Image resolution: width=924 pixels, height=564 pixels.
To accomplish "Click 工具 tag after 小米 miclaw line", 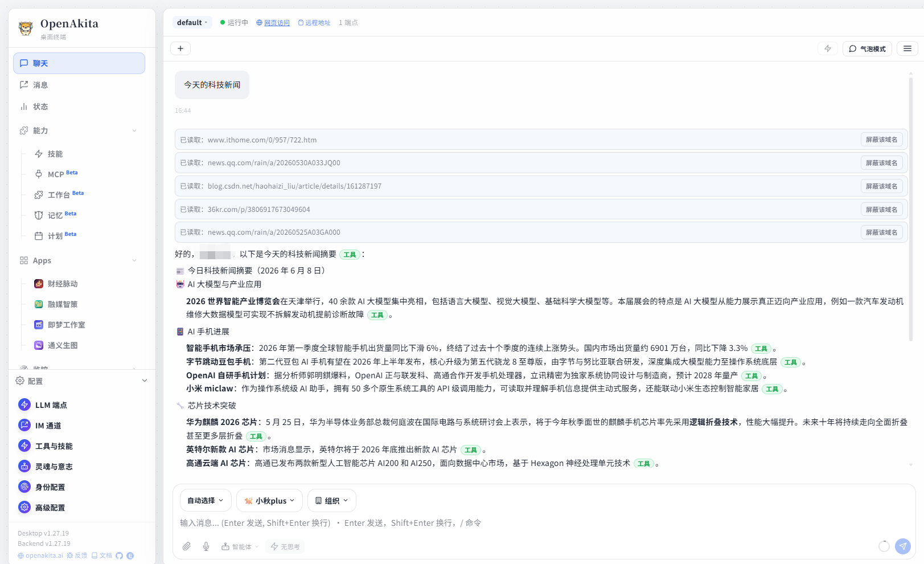I will click(x=772, y=389).
